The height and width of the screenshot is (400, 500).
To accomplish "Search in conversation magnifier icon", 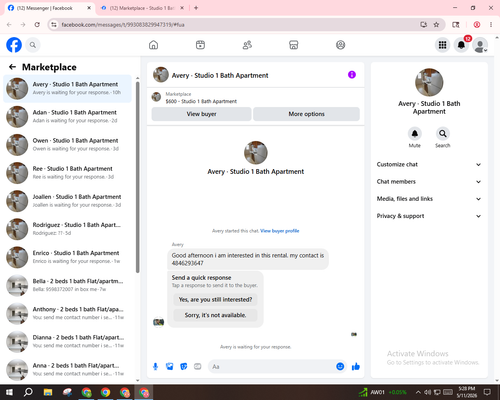I will (x=443, y=134).
